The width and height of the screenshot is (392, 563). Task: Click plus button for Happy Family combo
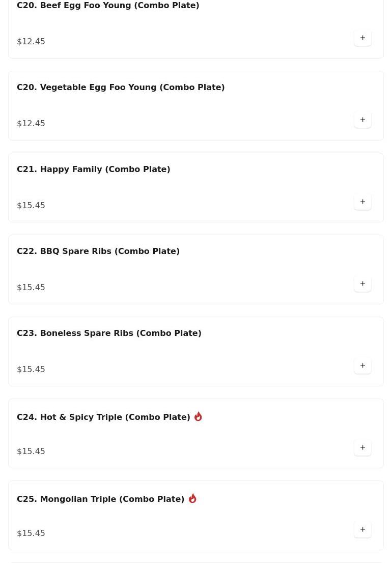pos(362,202)
